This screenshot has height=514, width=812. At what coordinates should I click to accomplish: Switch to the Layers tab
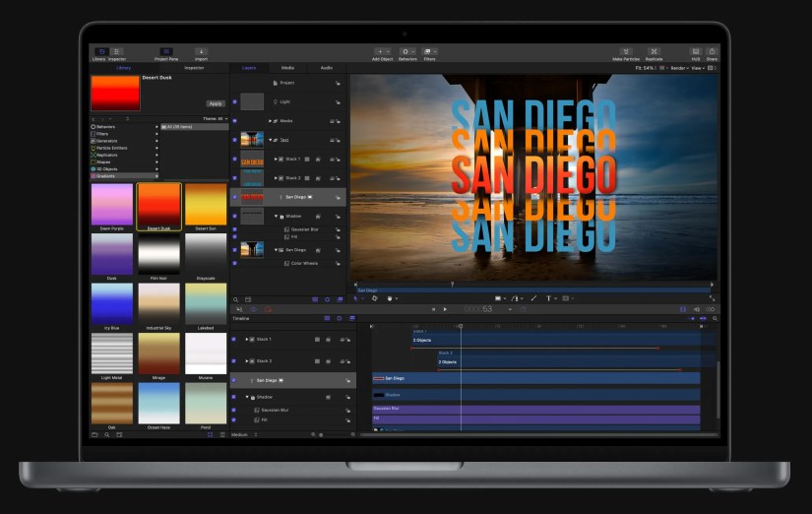point(249,68)
